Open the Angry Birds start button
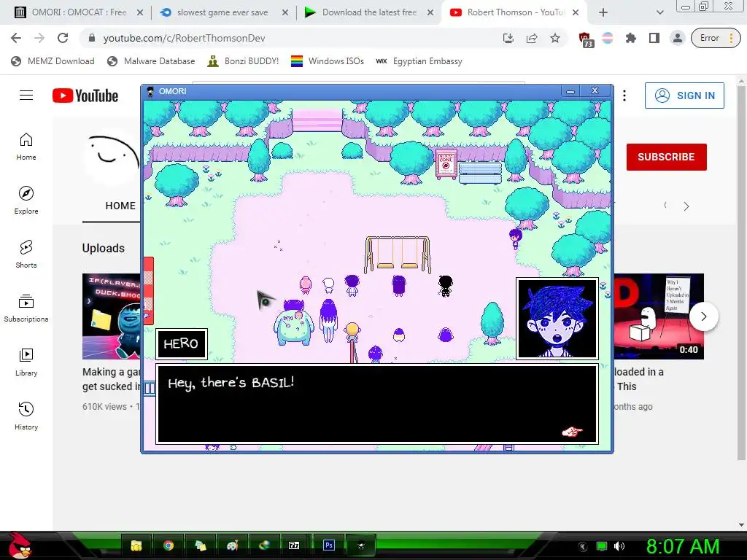 [20, 545]
